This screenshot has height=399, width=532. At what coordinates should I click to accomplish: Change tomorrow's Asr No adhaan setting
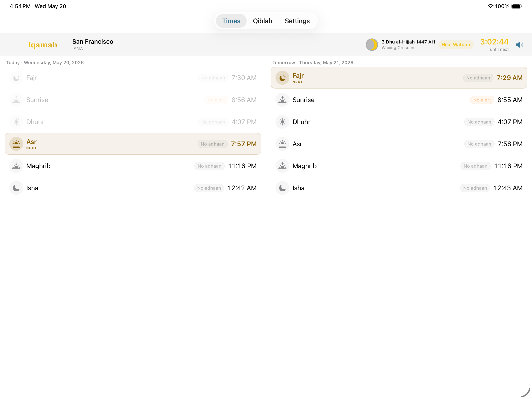479,144
